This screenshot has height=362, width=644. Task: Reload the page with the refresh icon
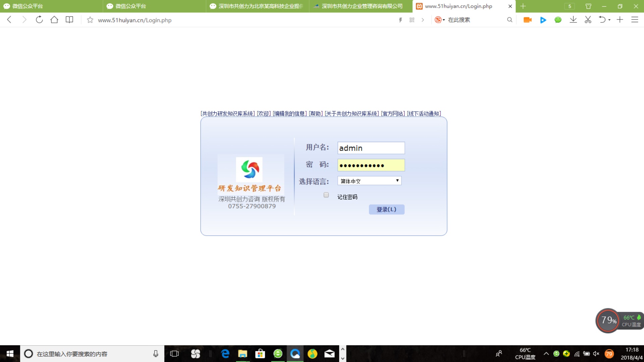click(x=39, y=20)
